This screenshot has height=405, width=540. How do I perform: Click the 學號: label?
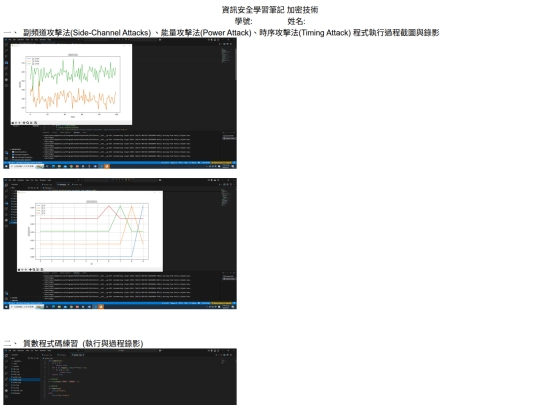pyautogui.click(x=243, y=21)
